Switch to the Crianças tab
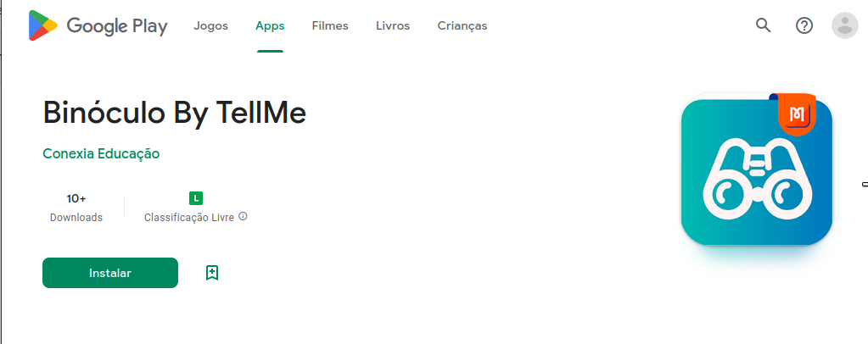868x344 pixels. pos(462,25)
